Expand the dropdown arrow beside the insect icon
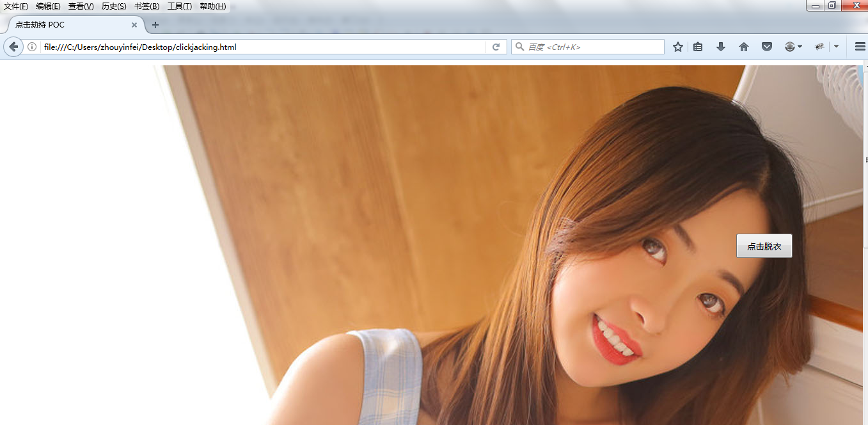This screenshot has width=868, height=425. (836, 47)
